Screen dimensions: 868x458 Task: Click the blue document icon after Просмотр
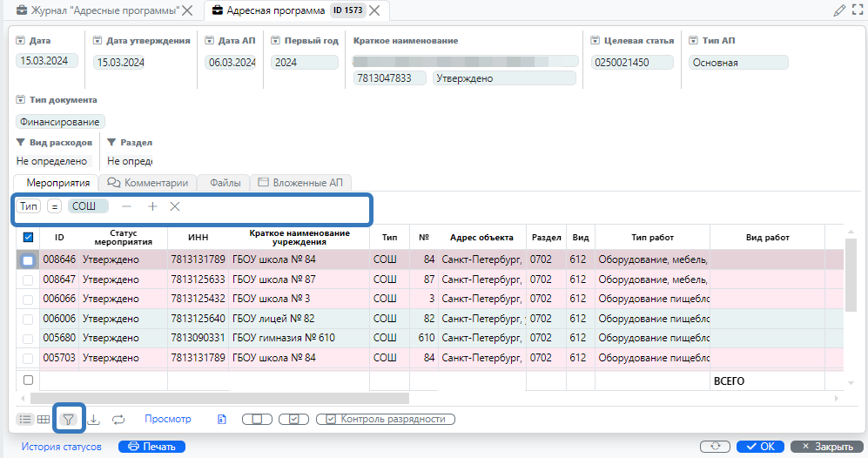point(221,419)
